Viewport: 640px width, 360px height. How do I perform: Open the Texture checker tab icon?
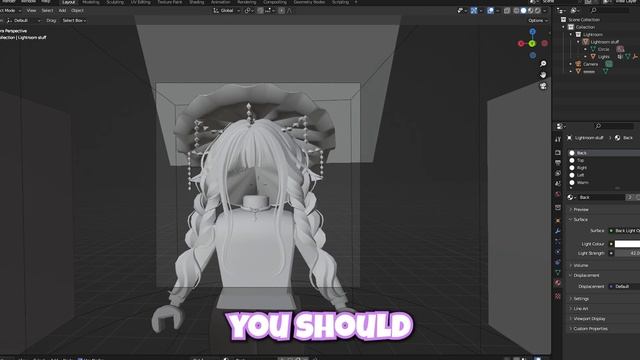(x=558, y=296)
